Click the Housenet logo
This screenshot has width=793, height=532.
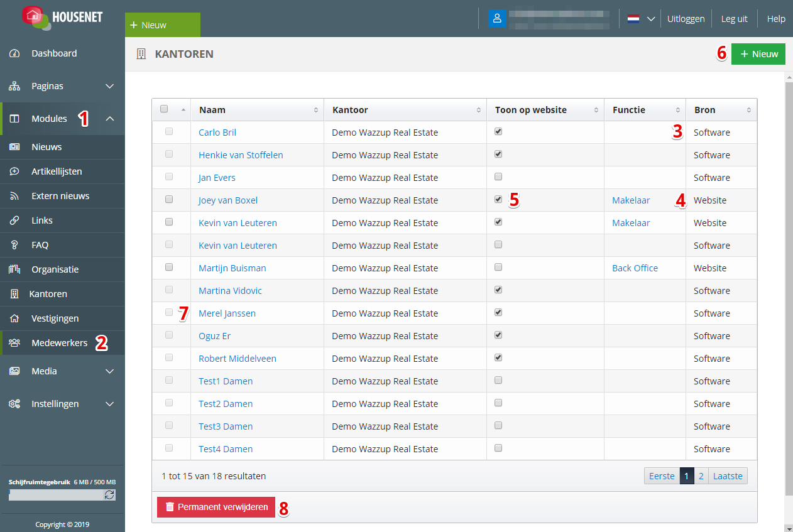click(62, 17)
